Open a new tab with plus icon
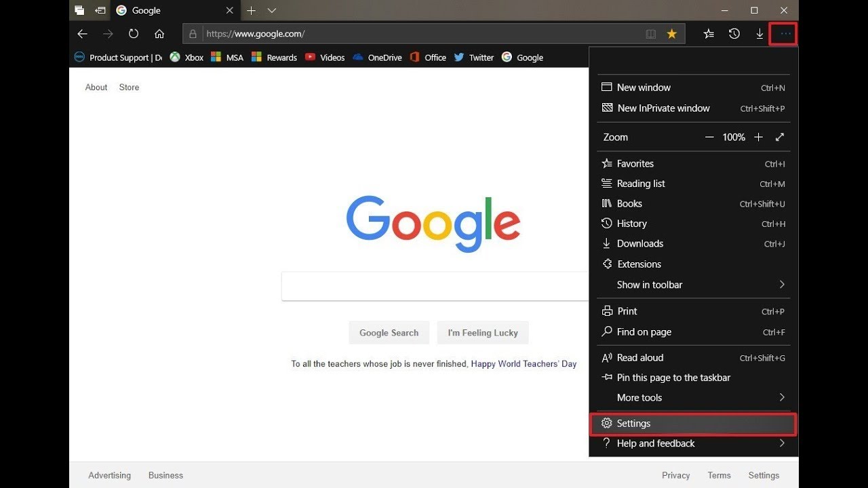 click(x=251, y=11)
